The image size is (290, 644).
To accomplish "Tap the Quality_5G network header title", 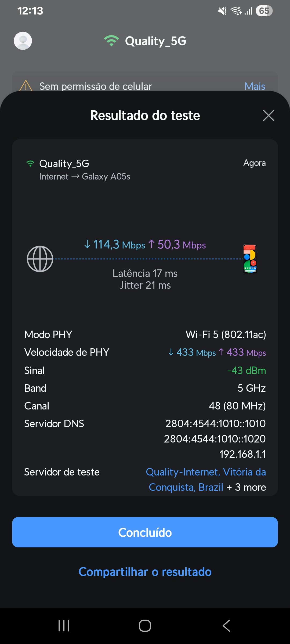I will point(155,41).
